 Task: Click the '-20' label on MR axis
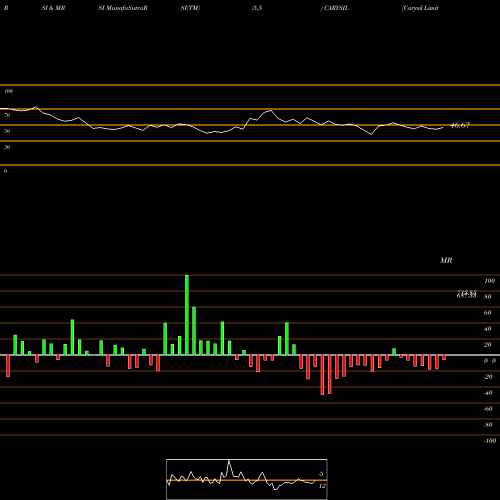tap(488, 377)
